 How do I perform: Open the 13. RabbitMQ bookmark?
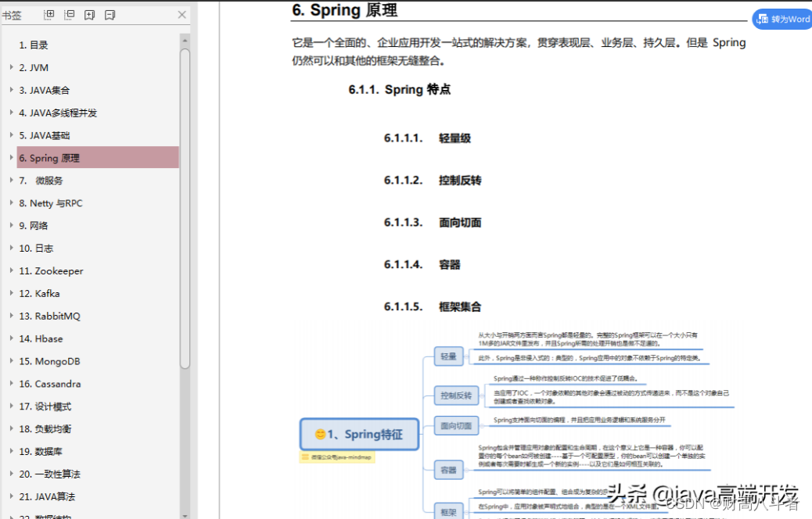tap(55, 316)
